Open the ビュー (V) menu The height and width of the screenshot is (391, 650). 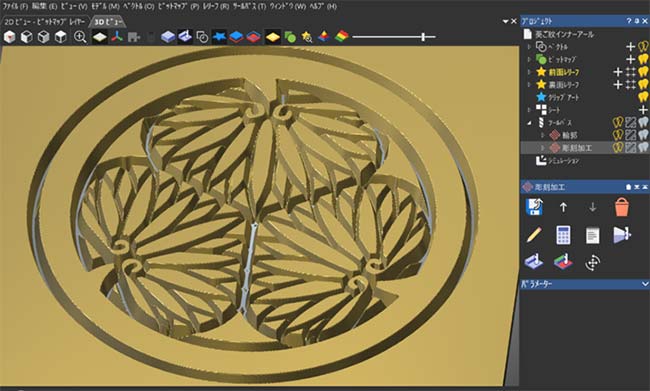74,6
